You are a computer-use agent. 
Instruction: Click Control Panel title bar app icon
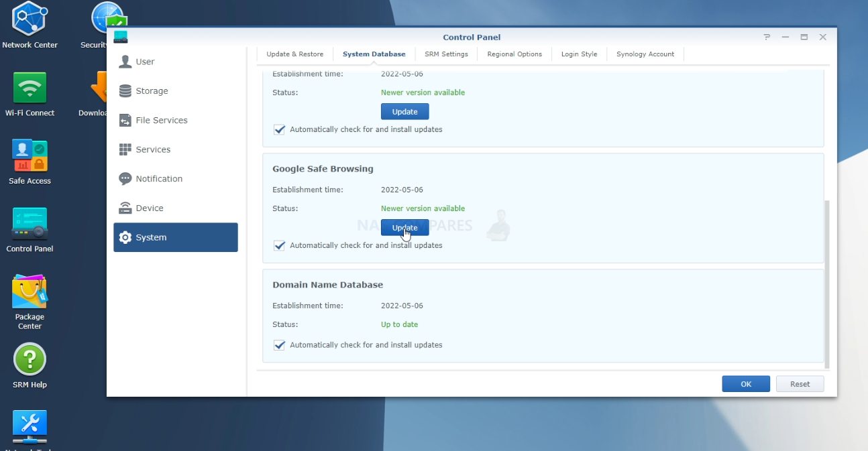(x=121, y=37)
